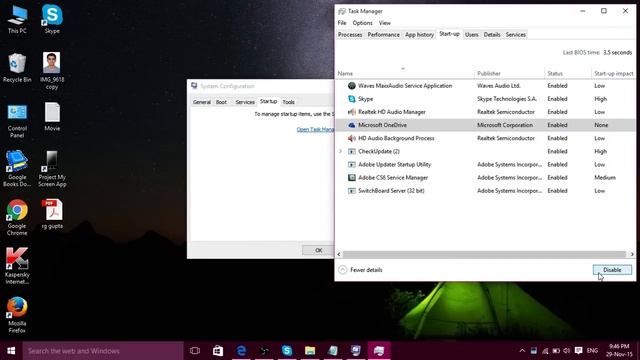640x360 pixels.
Task: Expand CheckUpdate (2) group
Action: [x=340, y=151]
